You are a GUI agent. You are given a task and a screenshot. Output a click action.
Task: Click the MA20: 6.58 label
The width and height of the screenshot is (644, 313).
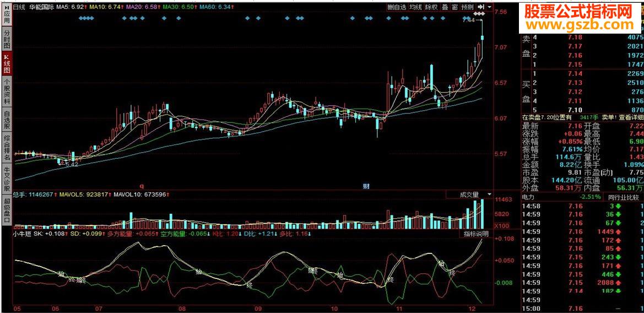[x=142, y=7]
